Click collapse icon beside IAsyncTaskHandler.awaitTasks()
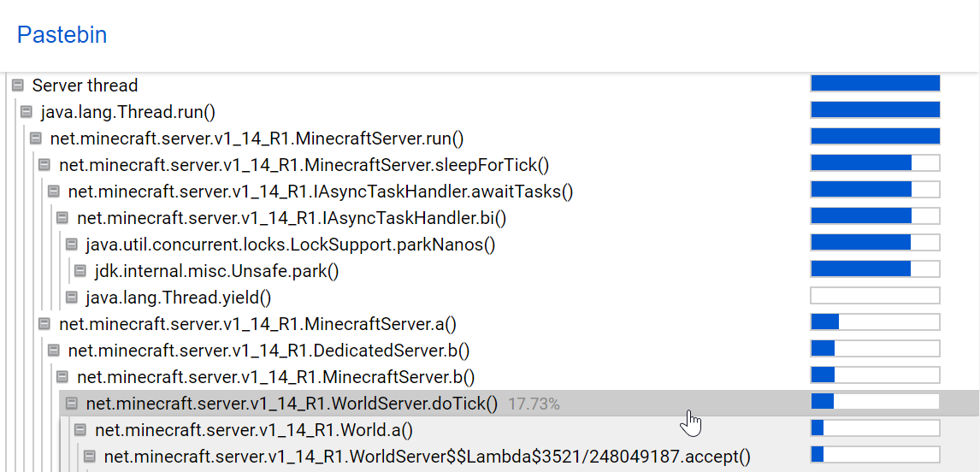 53,191
